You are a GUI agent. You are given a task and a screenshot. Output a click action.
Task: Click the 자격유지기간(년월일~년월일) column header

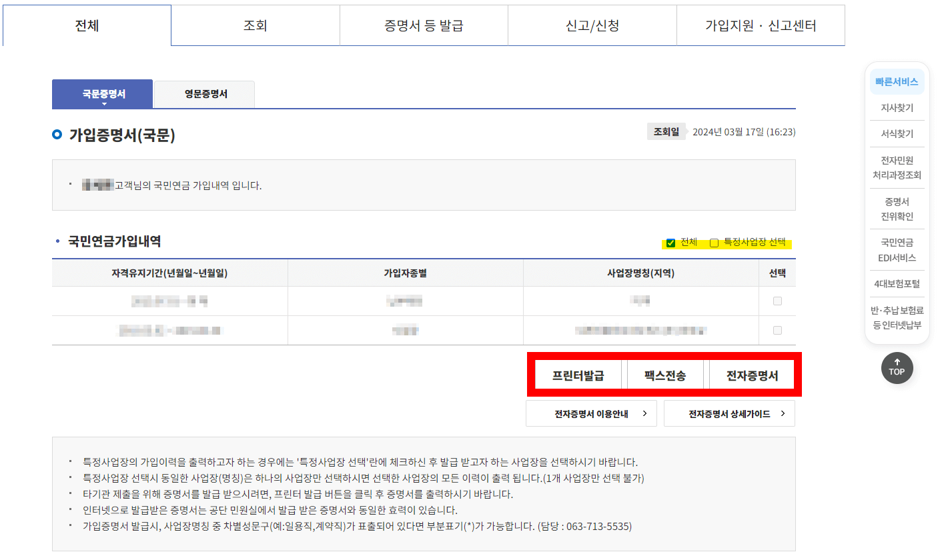170,273
